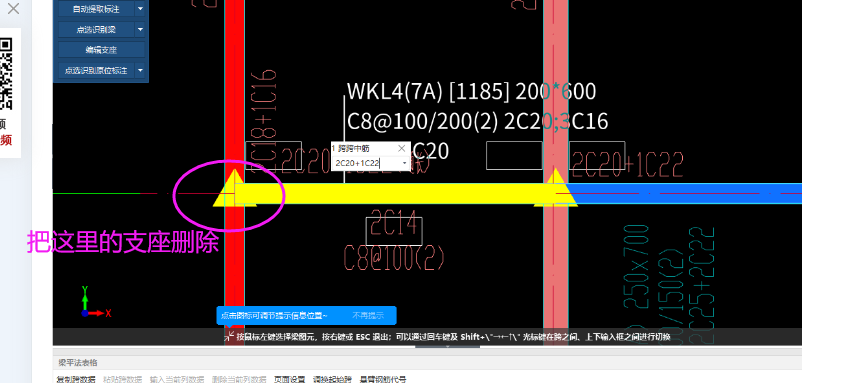Click the 梁平法表格 panel title

[78, 363]
